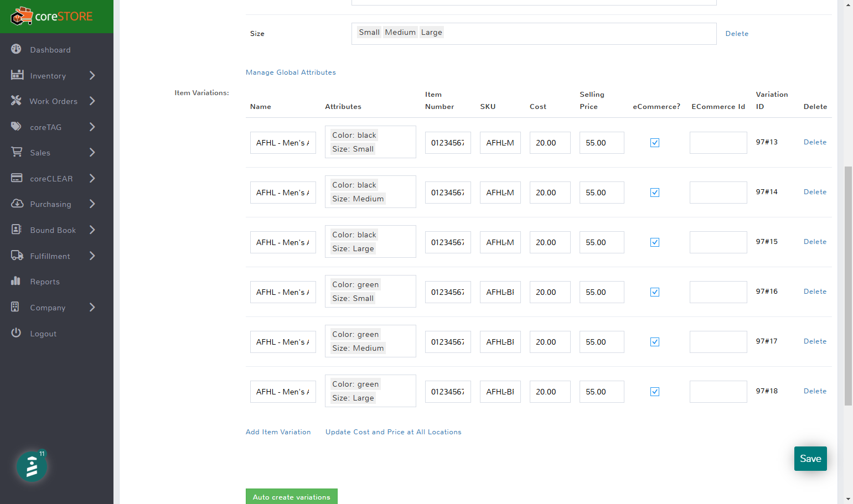Image resolution: width=853 pixels, height=504 pixels.
Task: Open the help chat widget icon
Action: pyautogui.click(x=32, y=466)
